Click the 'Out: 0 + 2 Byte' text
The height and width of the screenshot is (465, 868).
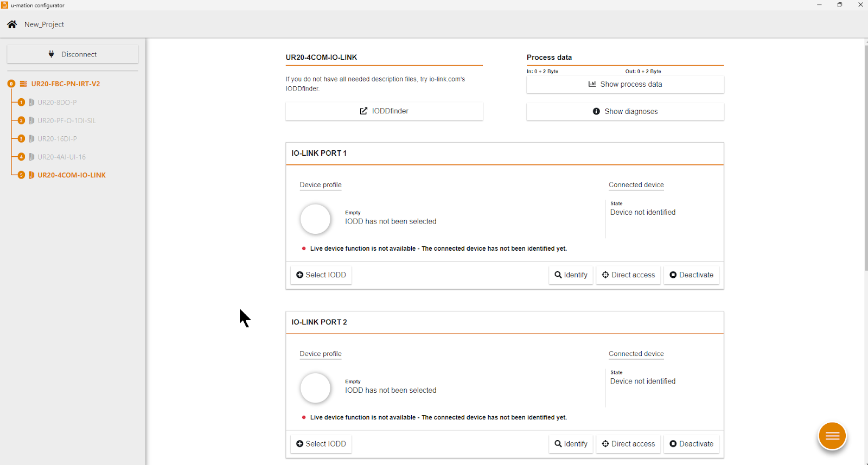[x=643, y=71]
